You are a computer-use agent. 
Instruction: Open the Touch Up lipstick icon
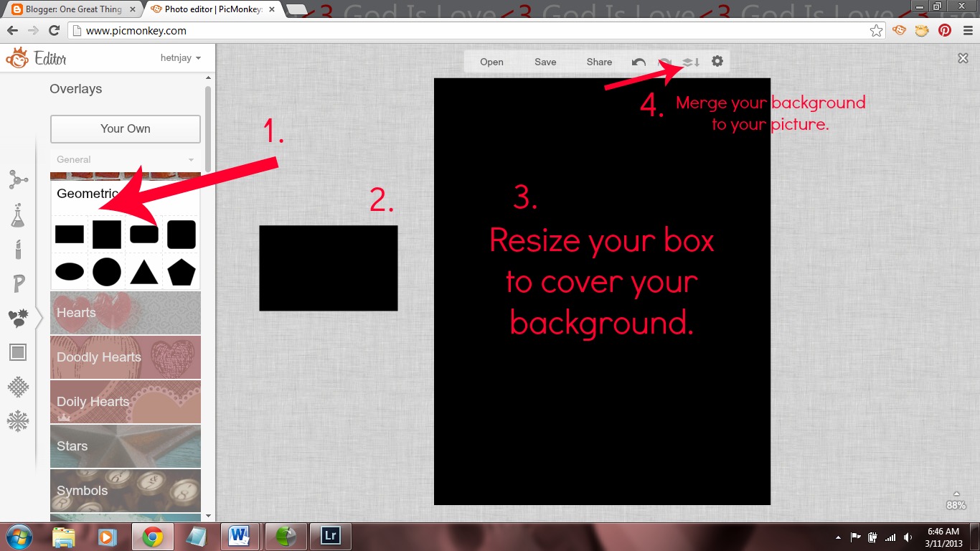pyautogui.click(x=18, y=249)
